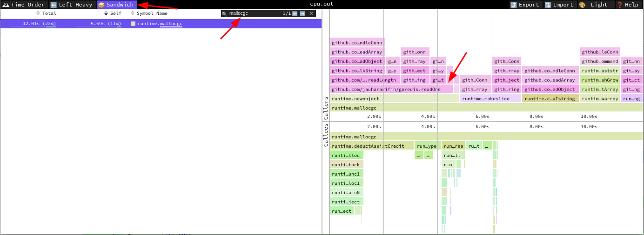Click the runtime.mallocgc color swatch square
644x235 pixels.
(x=133, y=24)
